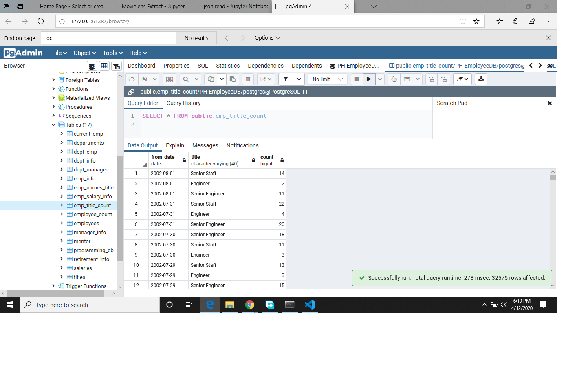Execute the query with play button
This screenshot has height=369, width=588.
pyautogui.click(x=369, y=79)
